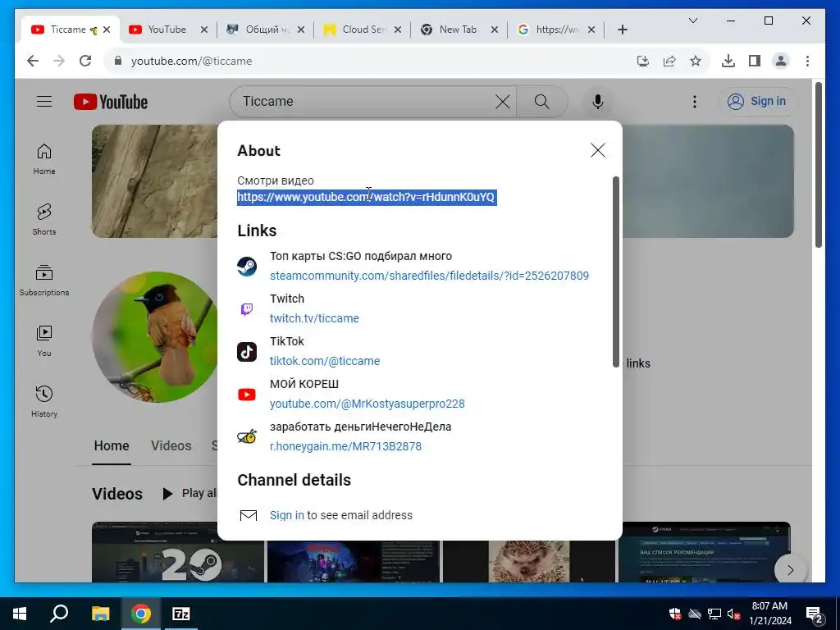The height and width of the screenshot is (630, 840).
Task: Clear the Ticcame search text
Action: tap(503, 102)
